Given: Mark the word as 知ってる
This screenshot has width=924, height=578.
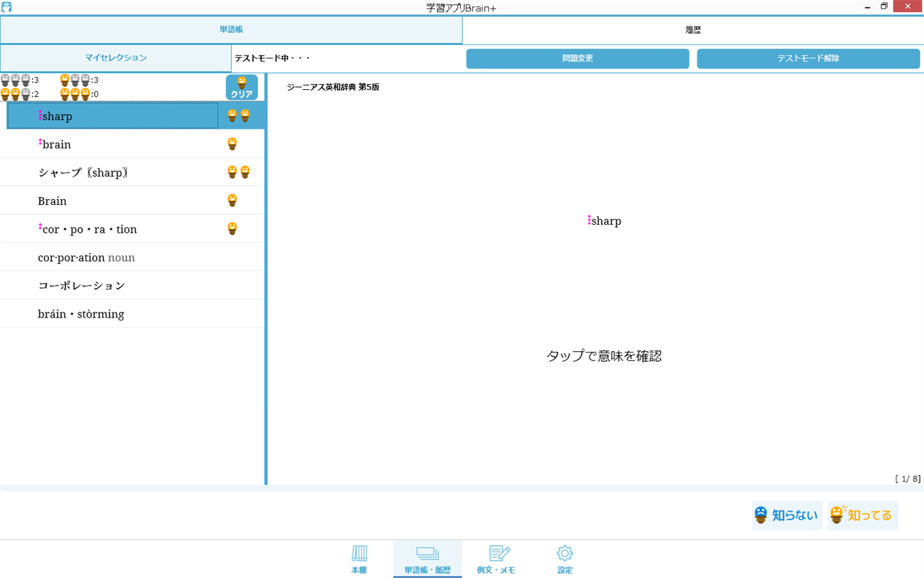Looking at the screenshot, I should (863, 515).
